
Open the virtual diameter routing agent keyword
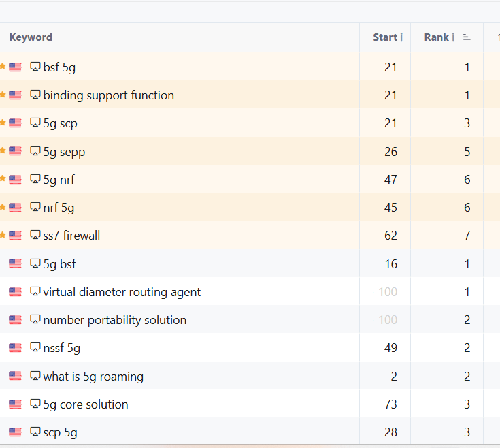(122, 292)
